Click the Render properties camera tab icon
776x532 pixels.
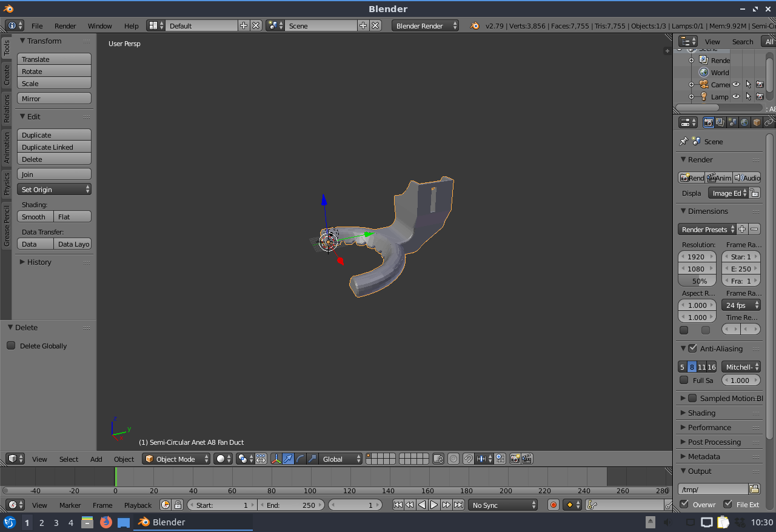[708, 122]
